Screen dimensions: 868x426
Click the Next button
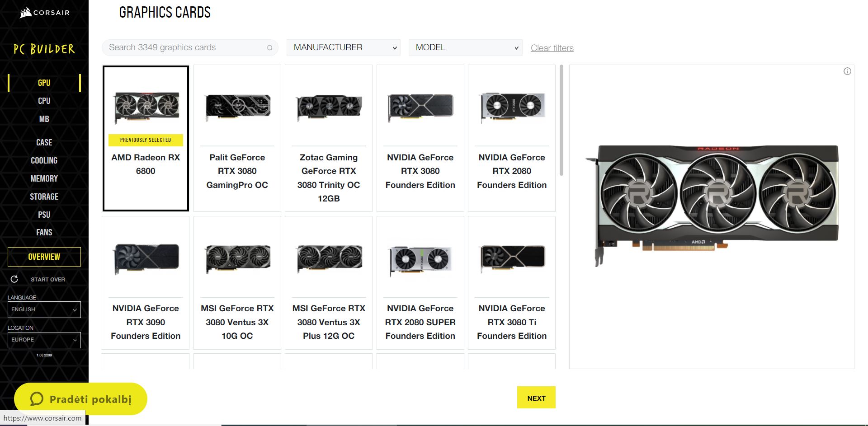(536, 398)
